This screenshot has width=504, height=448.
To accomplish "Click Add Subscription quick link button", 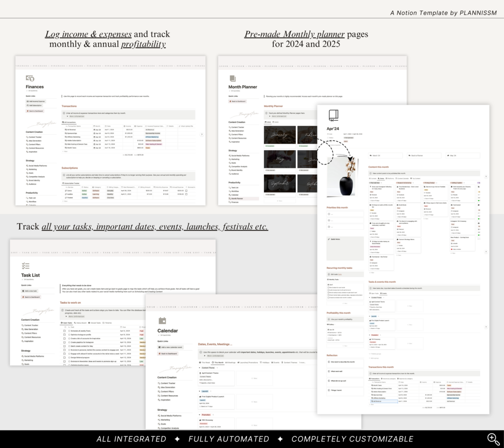I will click(34, 105).
